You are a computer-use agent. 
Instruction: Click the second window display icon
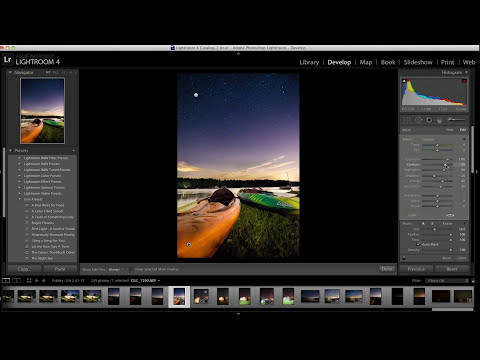(17, 281)
